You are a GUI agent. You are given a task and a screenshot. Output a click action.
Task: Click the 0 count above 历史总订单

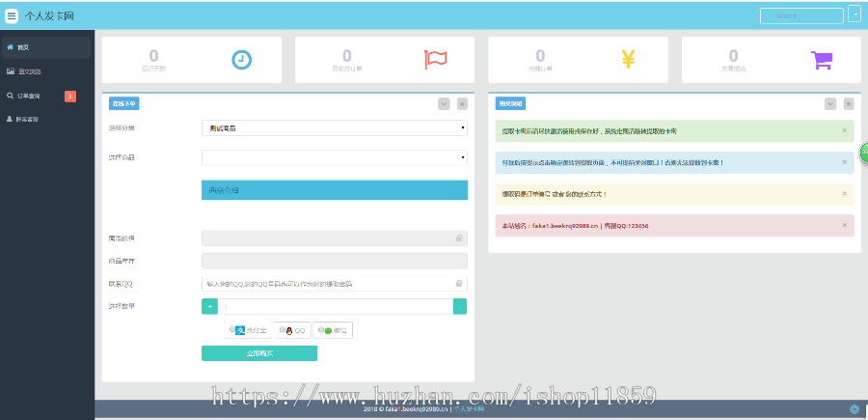pyautogui.click(x=347, y=55)
